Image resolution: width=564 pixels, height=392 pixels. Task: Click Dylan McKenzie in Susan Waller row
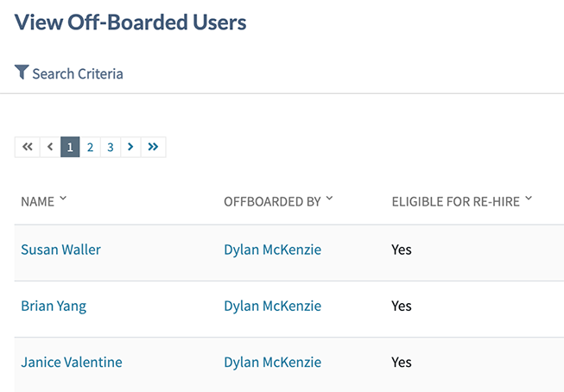pyautogui.click(x=272, y=250)
